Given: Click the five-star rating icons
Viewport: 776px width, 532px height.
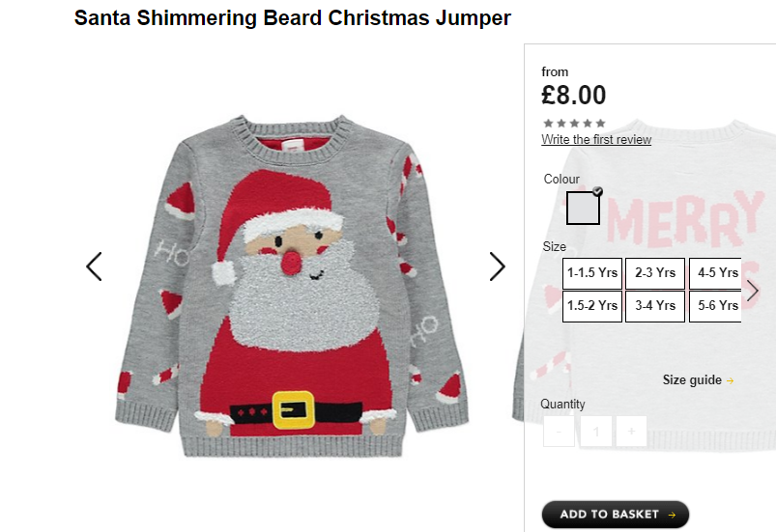Looking at the screenshot, I should pyautogui.click(x=574, y=124).
